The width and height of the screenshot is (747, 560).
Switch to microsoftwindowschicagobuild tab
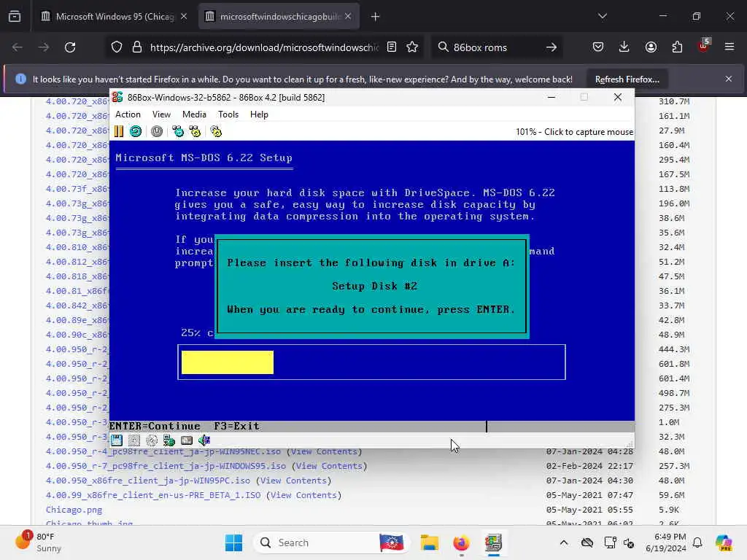click(x=279, y=17)
